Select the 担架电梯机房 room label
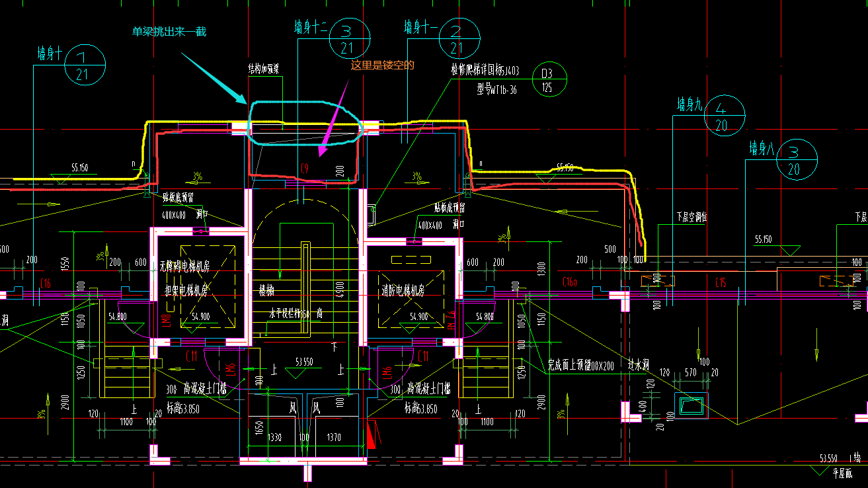This screenshot has height=488, width=868. 186,291
